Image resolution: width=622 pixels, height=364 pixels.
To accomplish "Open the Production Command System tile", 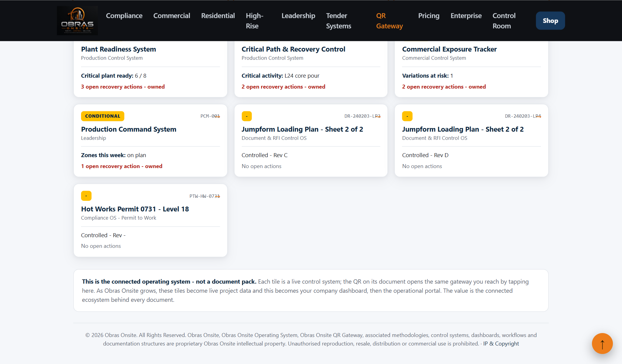I will (150, 140).
